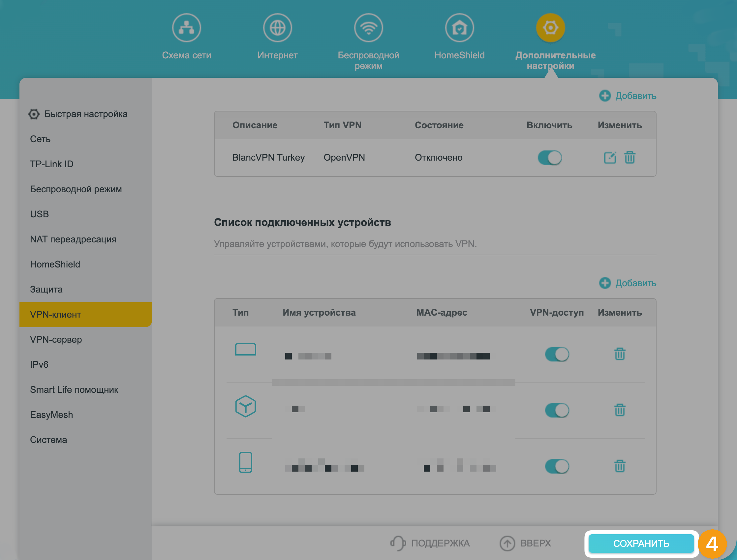Delete the BlancVPN Turkey profile
The image size is (737, 560).
(x=630, y=157)
